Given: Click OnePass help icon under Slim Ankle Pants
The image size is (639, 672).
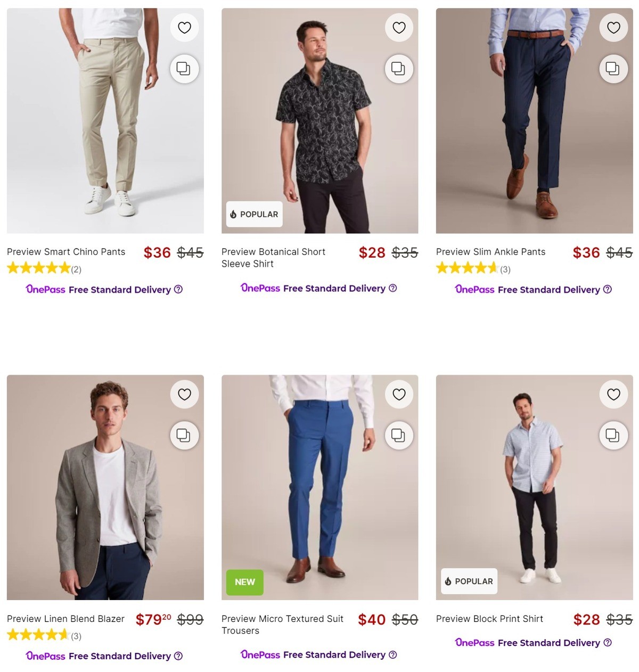Looking at the screenshot, I should point(608,289).
